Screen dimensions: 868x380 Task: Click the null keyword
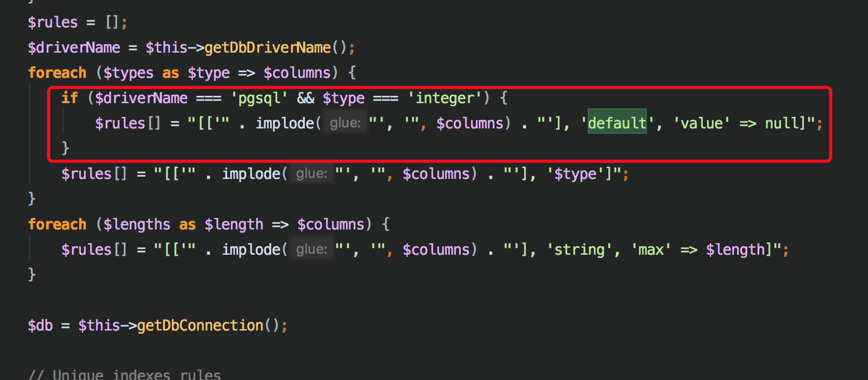(782, 124)
